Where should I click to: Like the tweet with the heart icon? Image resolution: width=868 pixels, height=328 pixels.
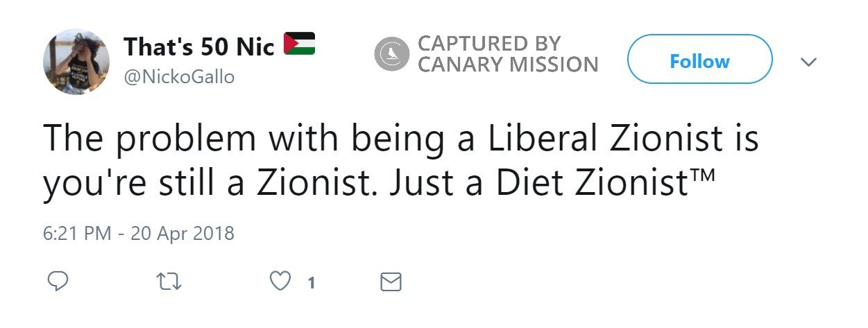(280, 282)
